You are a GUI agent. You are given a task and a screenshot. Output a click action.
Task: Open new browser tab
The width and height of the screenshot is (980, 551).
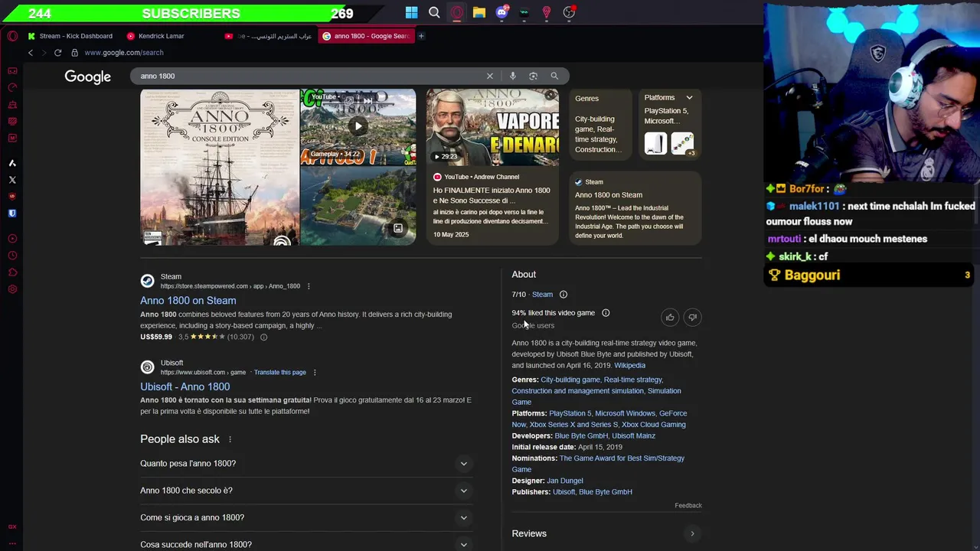(x=421, y=36)
